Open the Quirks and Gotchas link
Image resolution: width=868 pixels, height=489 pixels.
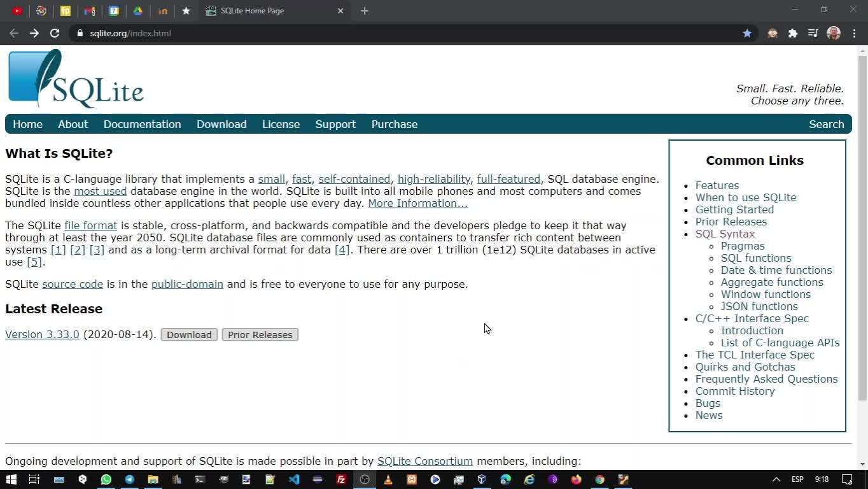pyautogui.click(x=745, y=367)
